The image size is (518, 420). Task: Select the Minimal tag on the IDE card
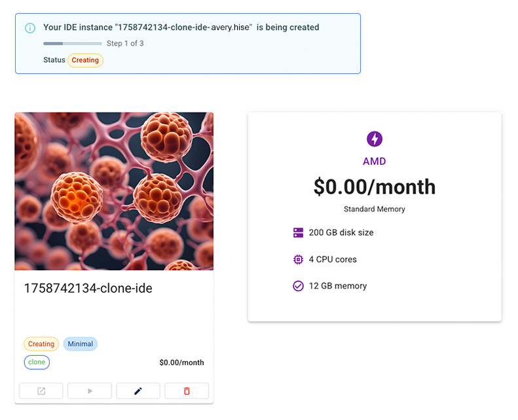click(x=81, y=344)
